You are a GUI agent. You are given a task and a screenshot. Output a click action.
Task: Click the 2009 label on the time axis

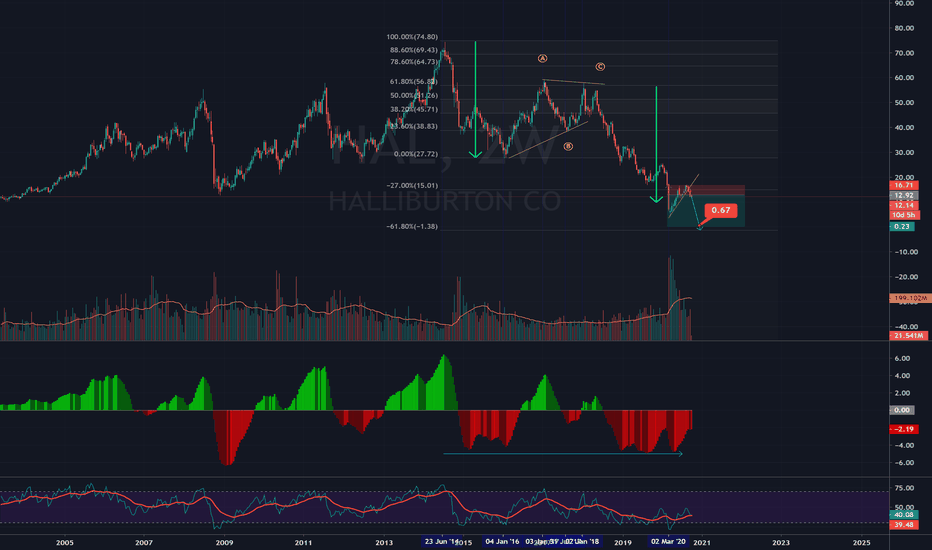pos(224,542)
